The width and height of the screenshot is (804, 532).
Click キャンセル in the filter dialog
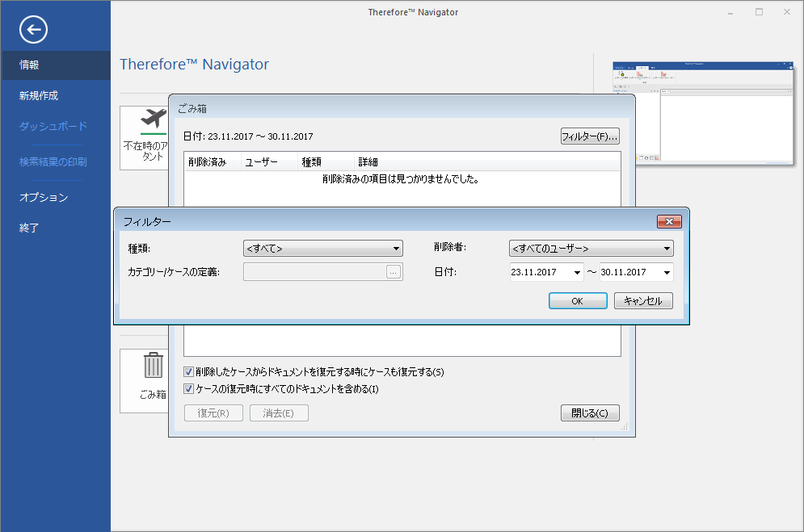(x=643, y=301)
